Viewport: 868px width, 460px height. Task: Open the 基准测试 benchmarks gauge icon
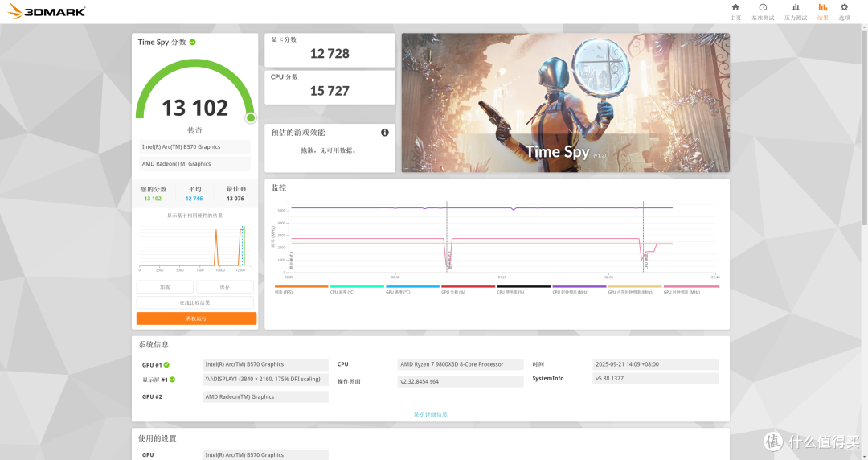[x=763, y=7]
